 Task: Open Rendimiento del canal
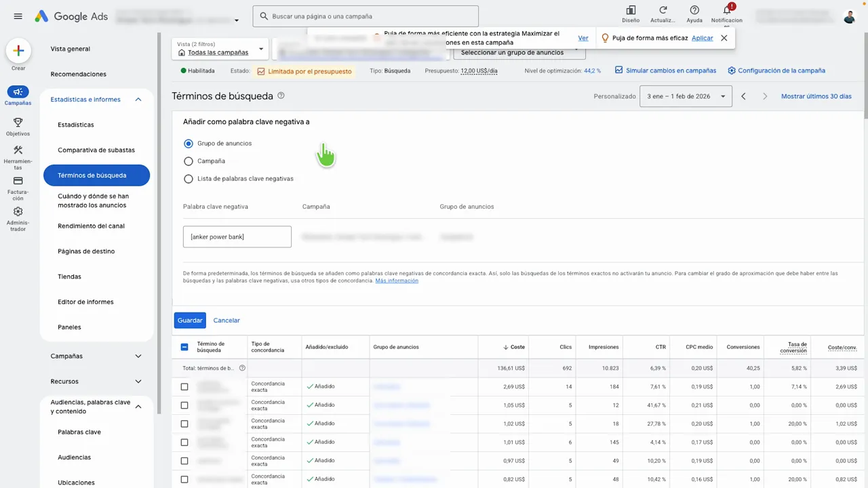coord(91,226)
